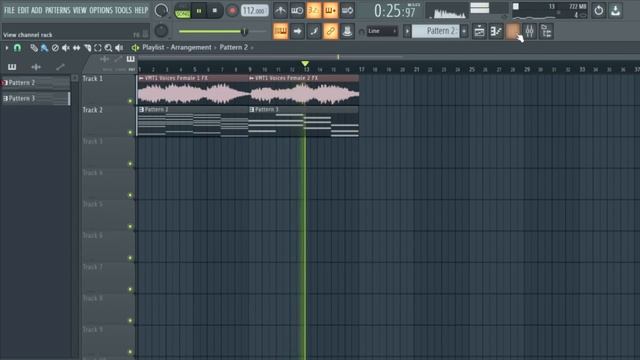The height and width of the screenshot is (360, 640).
Task: Select the Draw pencil tool
Action: [34, 48]
